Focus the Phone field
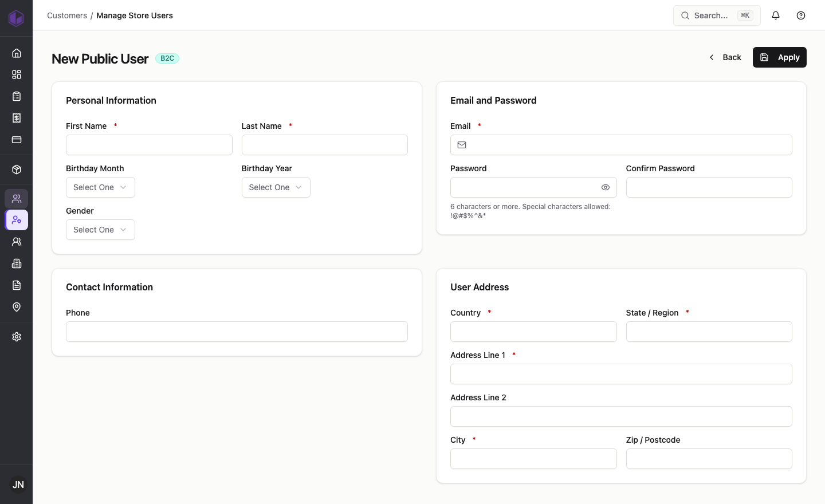The width and height of the screenshot is (825, 504). [237, 332]
